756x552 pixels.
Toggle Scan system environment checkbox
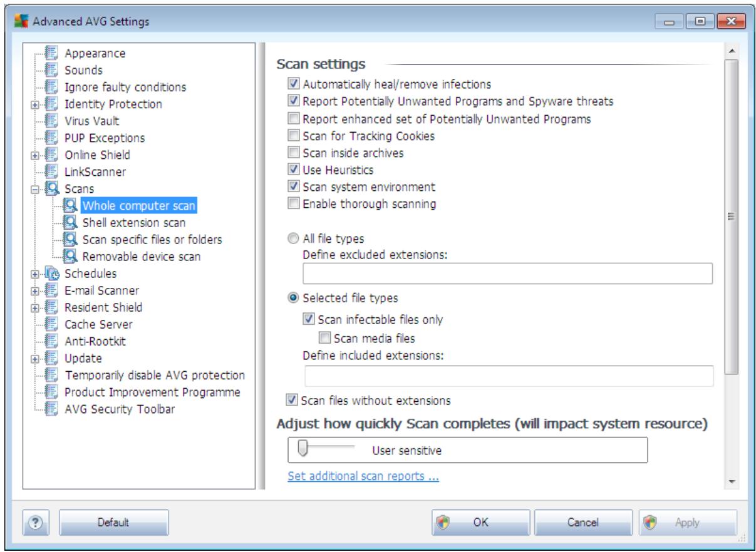pos(293,187)
